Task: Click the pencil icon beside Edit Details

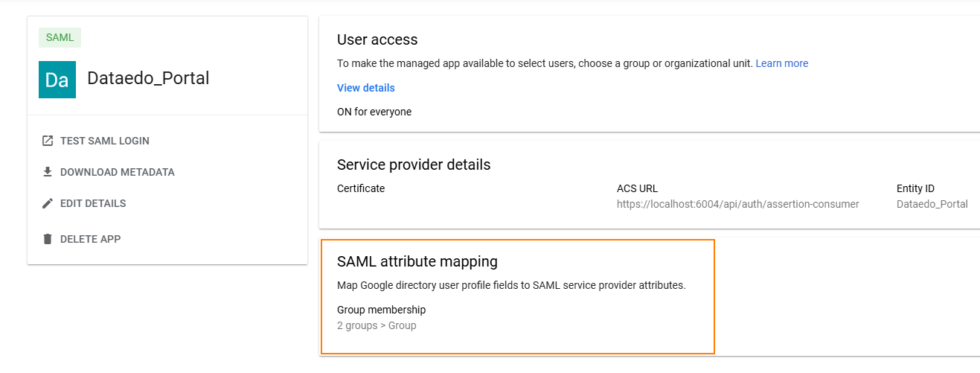Action: pyautogui.click(x=48, y=203)
